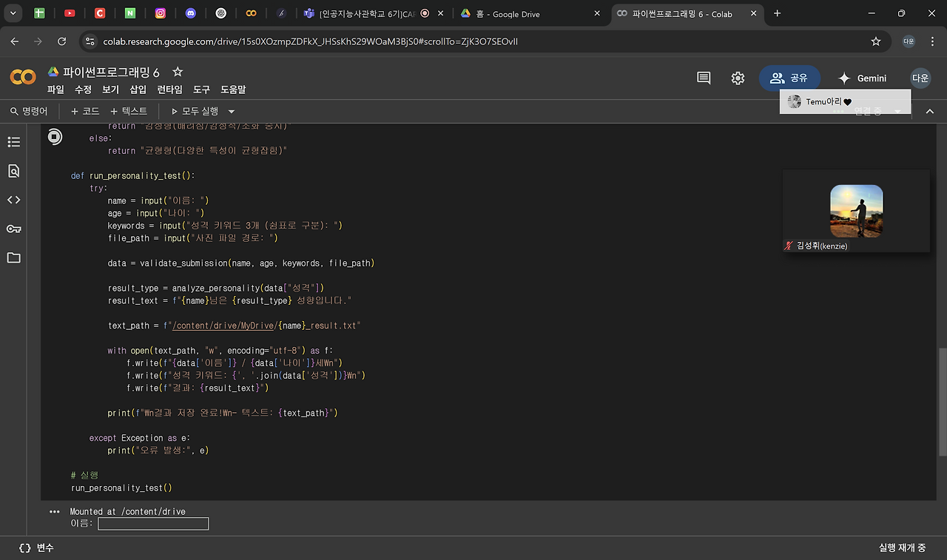Close the 홈 - Google Drive tab
Image resolution: width=947 pixels, height=560 pixels.
pos(597,13)
